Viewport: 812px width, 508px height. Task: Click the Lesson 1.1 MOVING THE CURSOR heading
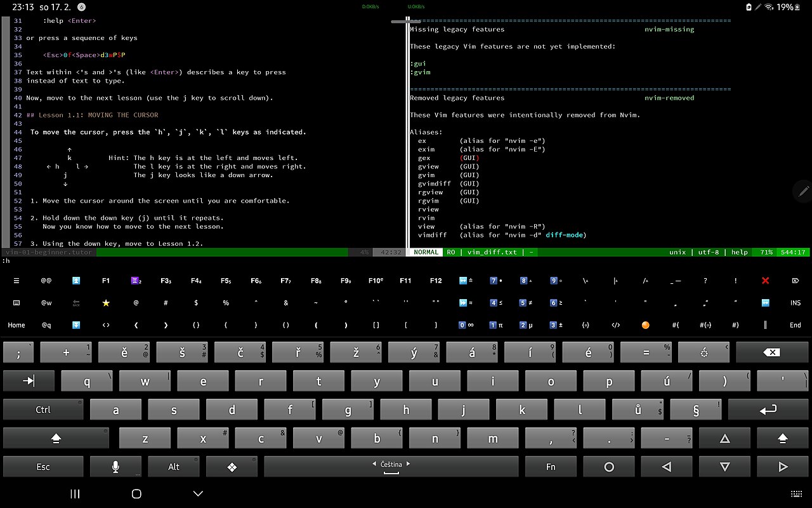pos(92,115)
